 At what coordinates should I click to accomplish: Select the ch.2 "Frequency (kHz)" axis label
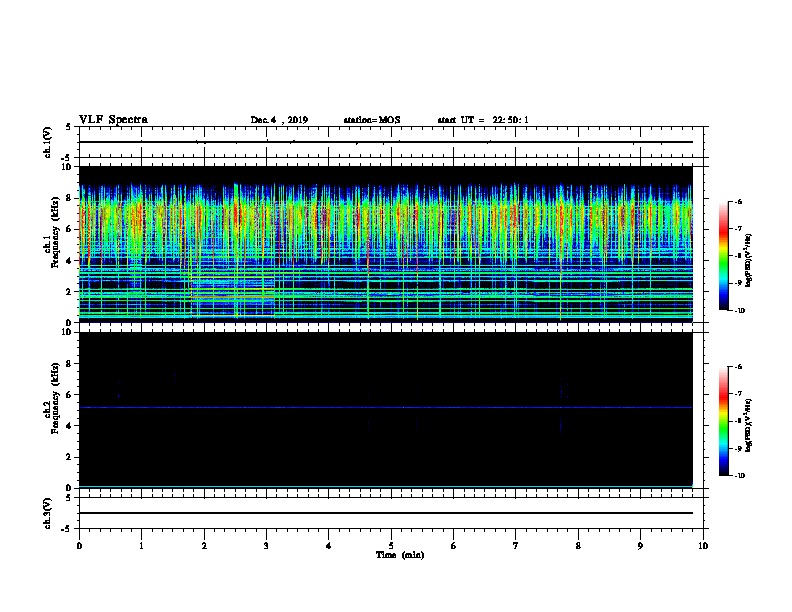click(55, 398)
